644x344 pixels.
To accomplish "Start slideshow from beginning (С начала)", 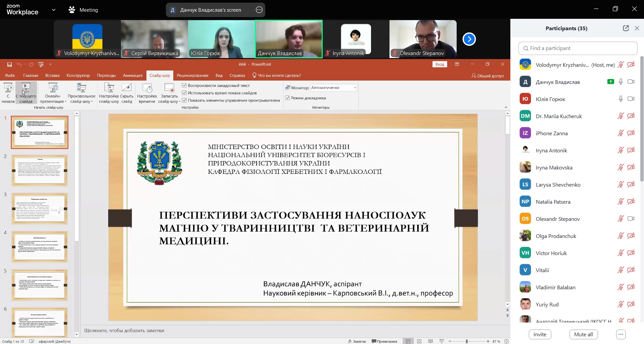I will pyautogui.click(x=8, y=93).
